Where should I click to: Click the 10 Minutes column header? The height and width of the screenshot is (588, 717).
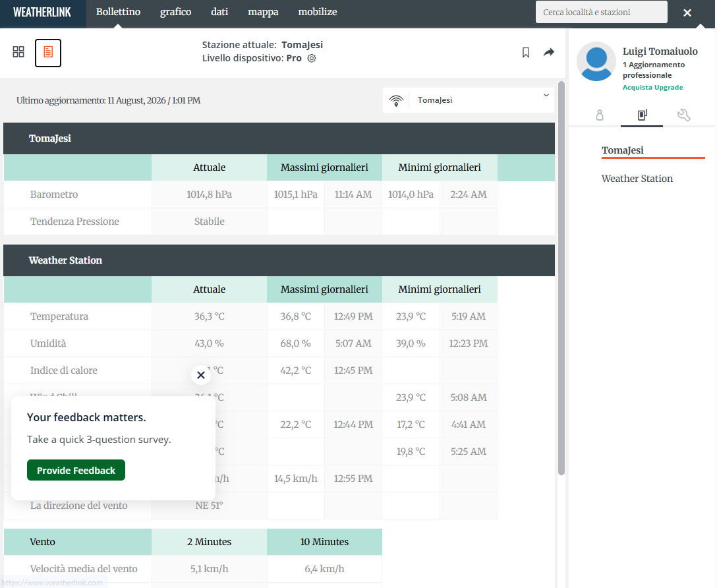click(x=324, y=542)
